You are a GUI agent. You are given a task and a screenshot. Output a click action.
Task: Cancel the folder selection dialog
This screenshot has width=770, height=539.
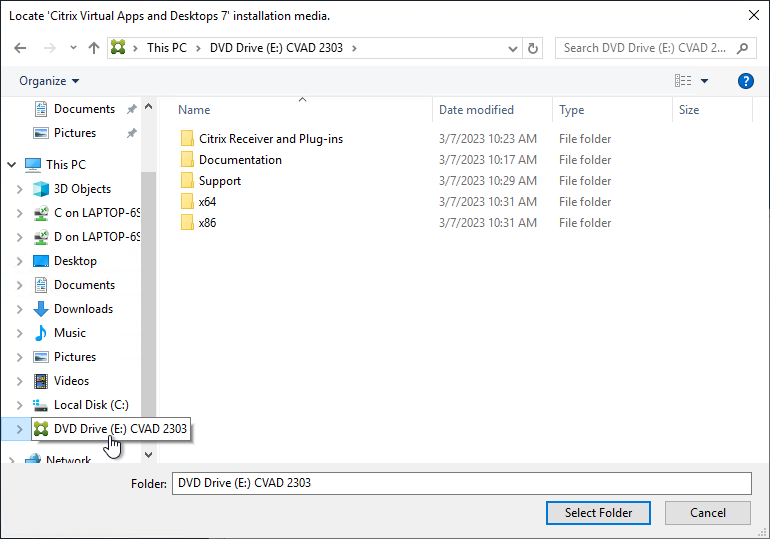[x=708, y=513]
